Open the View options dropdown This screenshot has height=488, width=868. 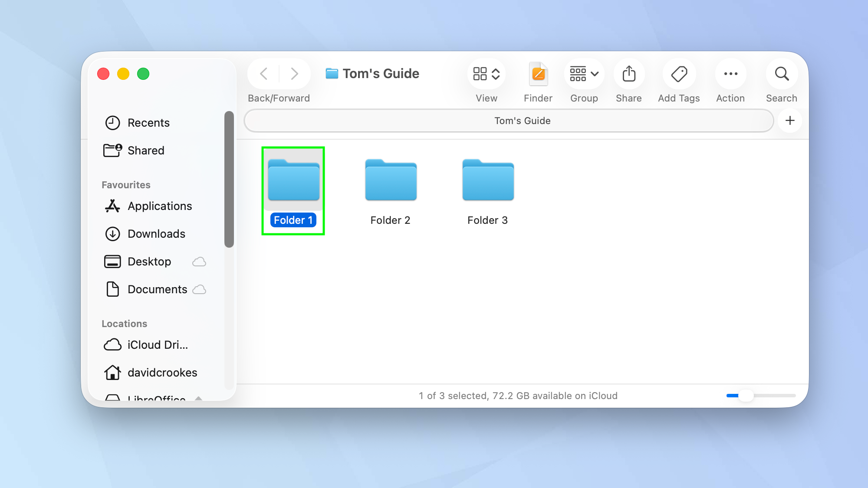[x=486, y=74]
